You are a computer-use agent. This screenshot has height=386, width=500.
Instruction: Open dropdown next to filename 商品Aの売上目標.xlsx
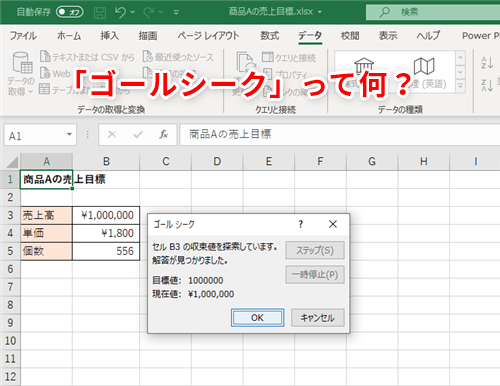(x=320, y=12)
